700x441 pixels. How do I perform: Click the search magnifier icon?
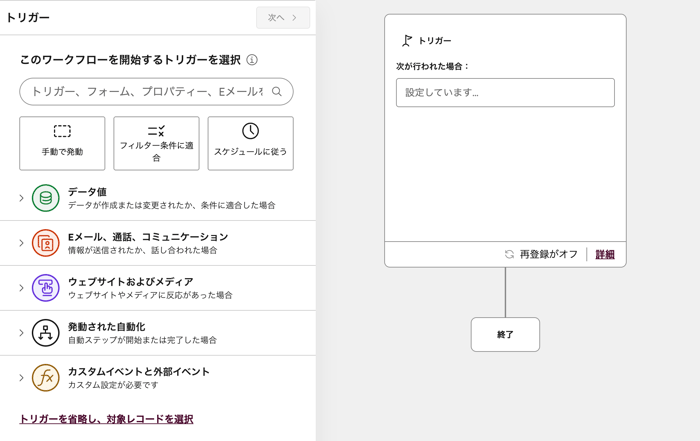tap(277, 92)
